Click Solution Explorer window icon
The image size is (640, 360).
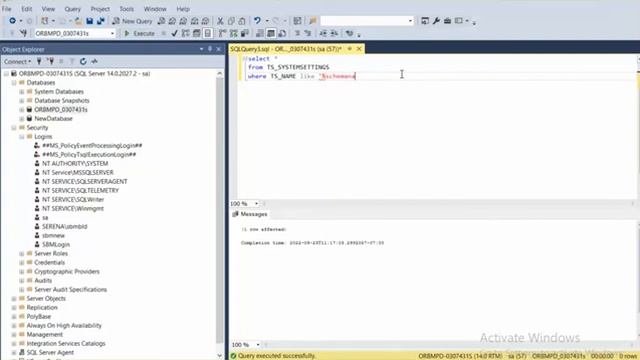(x=425, y=21)
